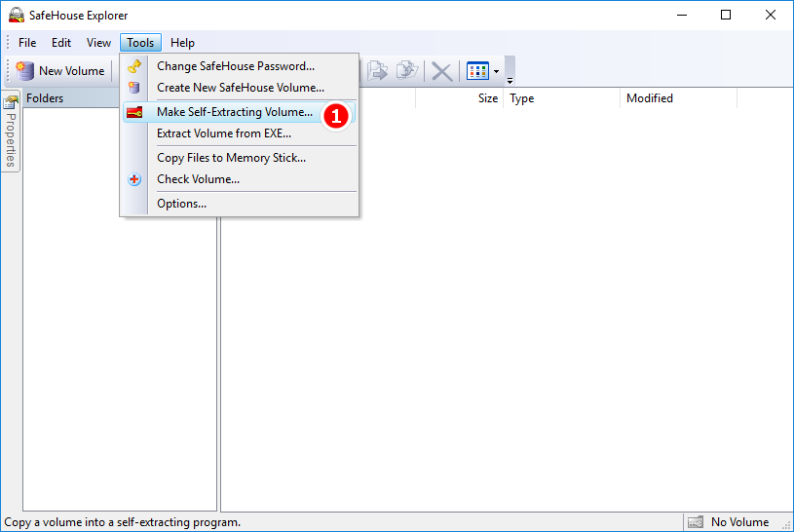
Task: Click the Create New SafeHouse Volume database icon
Action: (x=134, y=88)
